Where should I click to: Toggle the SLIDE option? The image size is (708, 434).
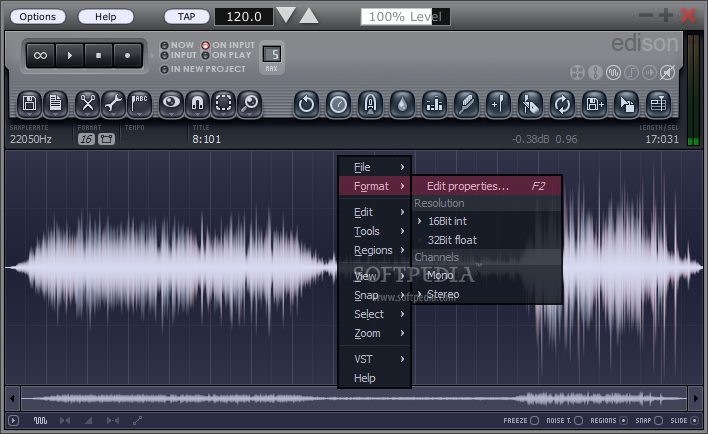(685, 420)
